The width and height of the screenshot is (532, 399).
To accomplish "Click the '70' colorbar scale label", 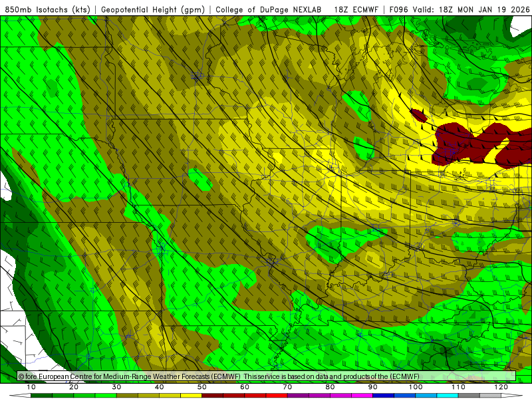I will click(x=287, y=387).
